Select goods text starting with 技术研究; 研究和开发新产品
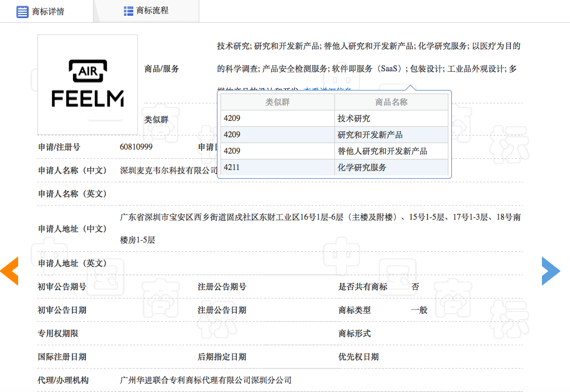Image resolution: width=570 pixels, height=392 pixels. tap(369, 46)
